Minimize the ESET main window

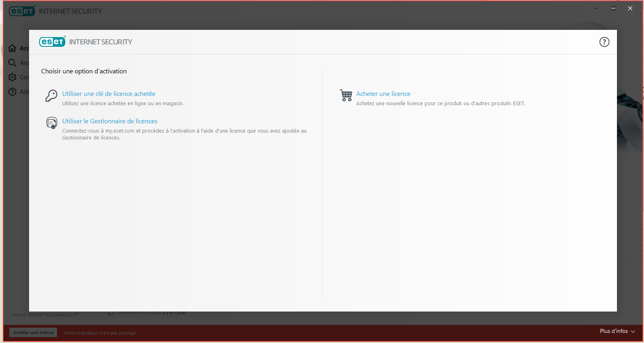pos(596,8)
